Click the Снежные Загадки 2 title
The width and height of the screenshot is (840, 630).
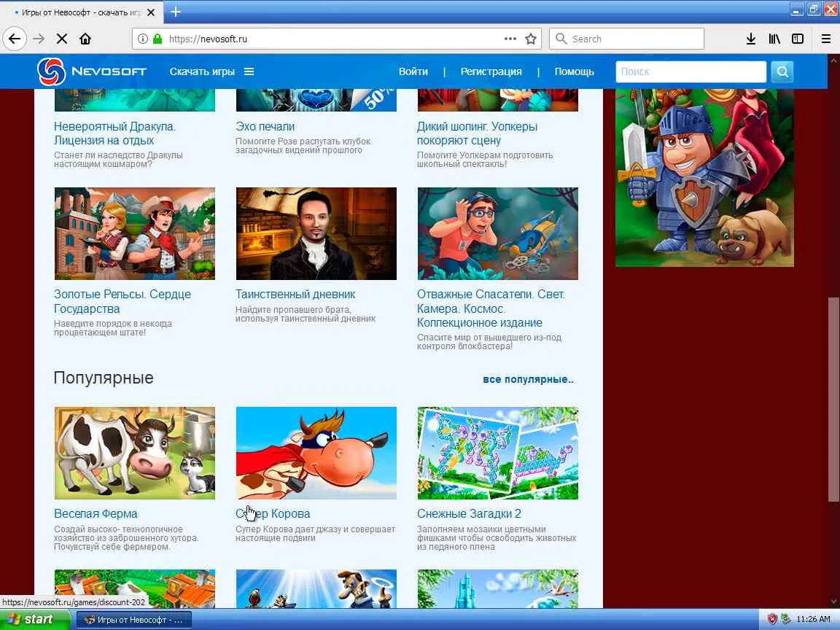coord(469,514)
